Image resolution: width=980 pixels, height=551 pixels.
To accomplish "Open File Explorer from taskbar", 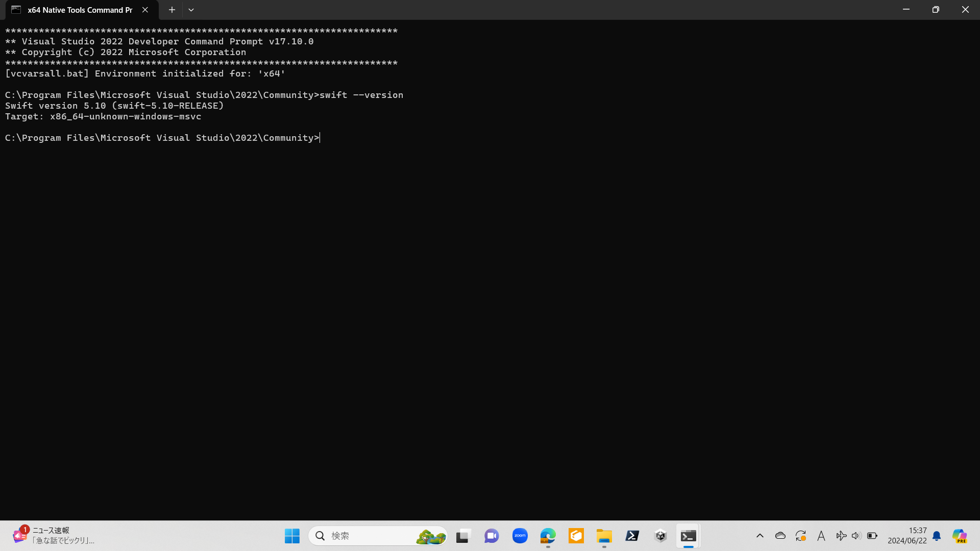I will pyautogui.click(x=604, y=536).
